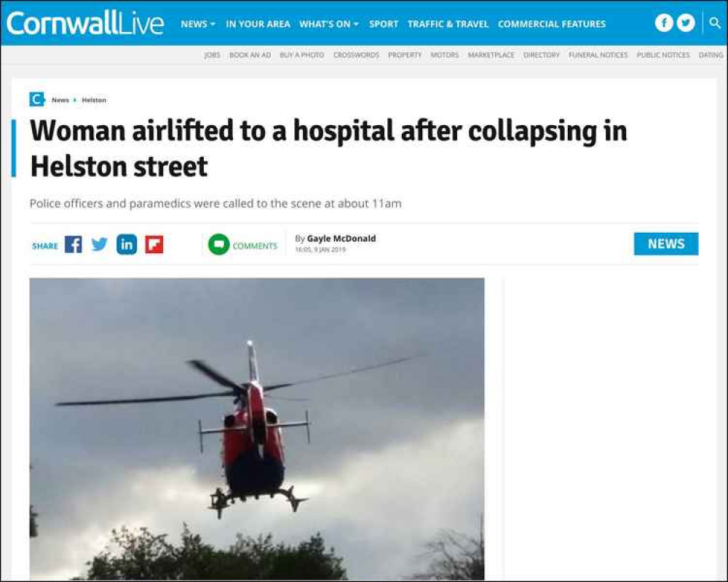Open the Sport section
Screen dimensions: 728x582
384,24
